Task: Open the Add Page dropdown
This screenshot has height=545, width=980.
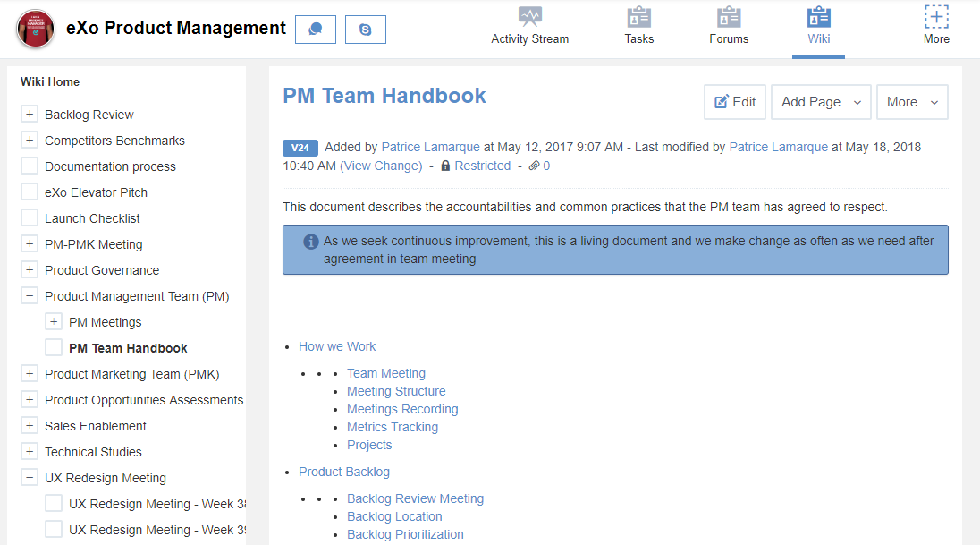Action: point(821,102)
